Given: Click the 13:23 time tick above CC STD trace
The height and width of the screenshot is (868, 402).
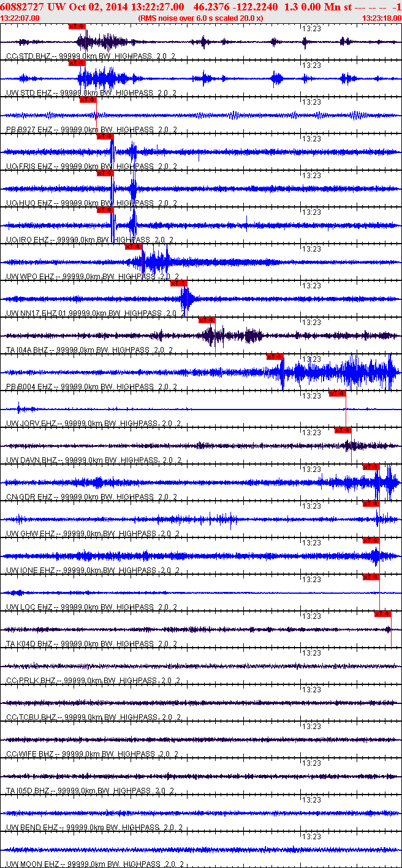Looking at the screenshot, I should pos(313,29).
